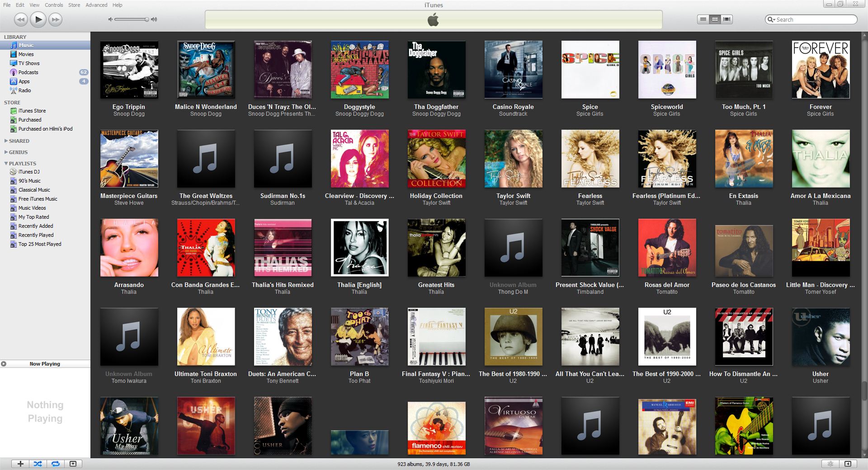Open the Recently Added playlist
The height and width of the screenshot is (470, 868).
point(45,226)
